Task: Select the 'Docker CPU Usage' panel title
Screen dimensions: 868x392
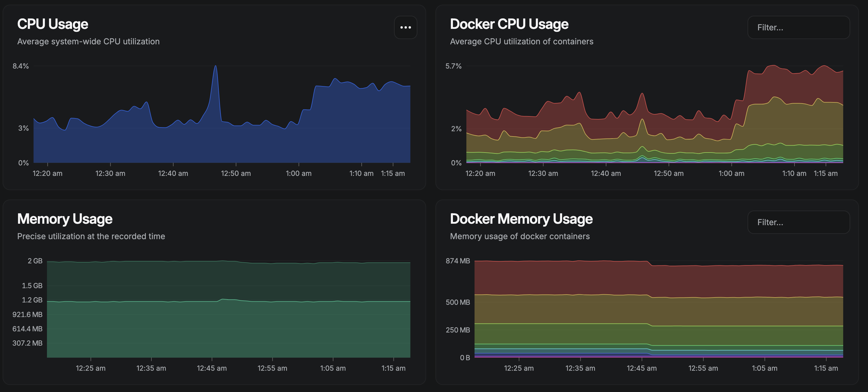Action: tap(509, 24)
